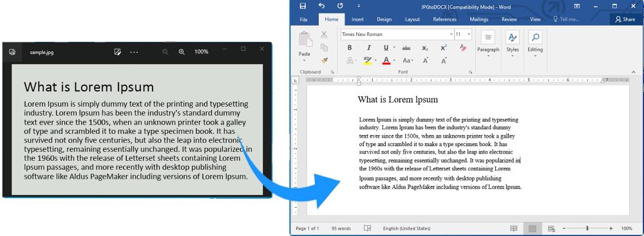Viewport: 644px width, 236px height.
Task: Select Print Layout view
Action: (x=532, y=228)
